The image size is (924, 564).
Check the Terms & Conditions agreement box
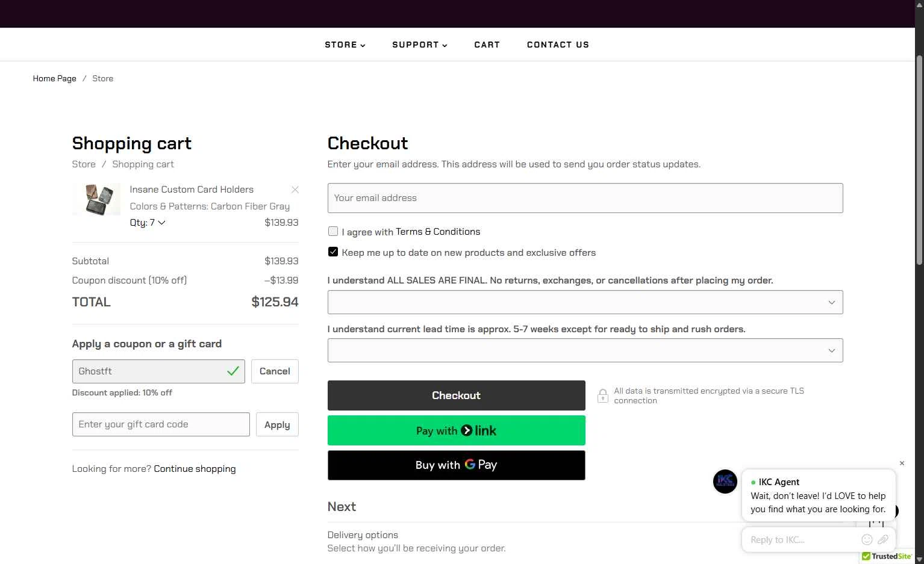[x=333, y=231]
